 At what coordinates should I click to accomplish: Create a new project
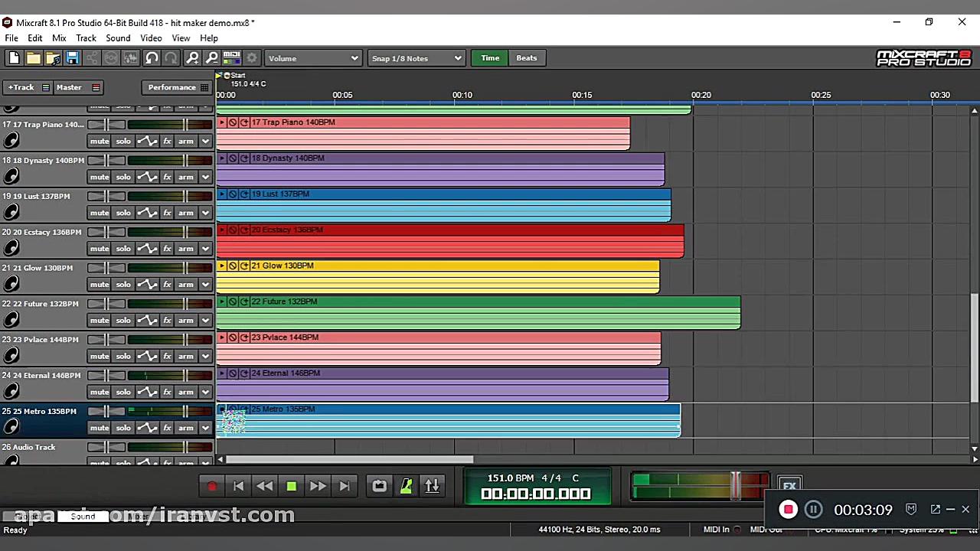[13, 57]
